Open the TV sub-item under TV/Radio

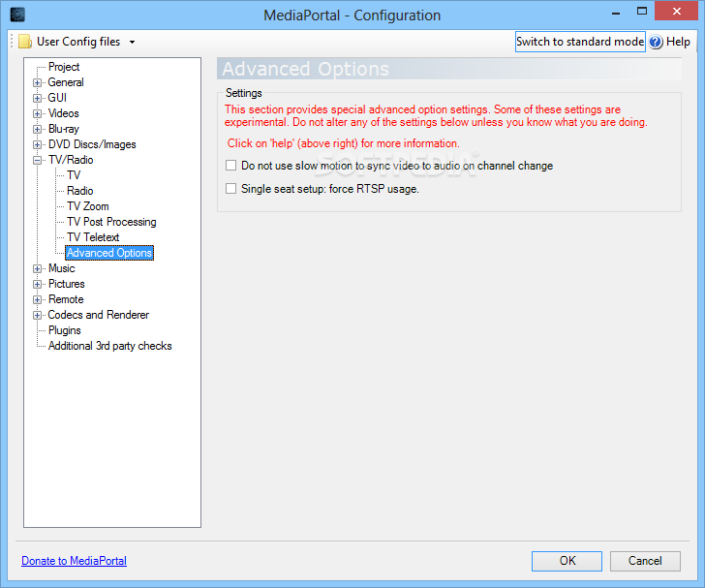click(x=74, y=175)
